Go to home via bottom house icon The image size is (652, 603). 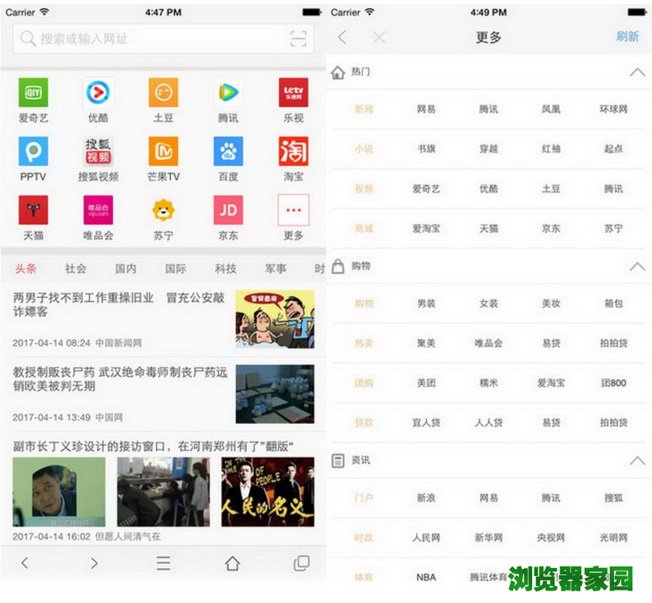232,563
